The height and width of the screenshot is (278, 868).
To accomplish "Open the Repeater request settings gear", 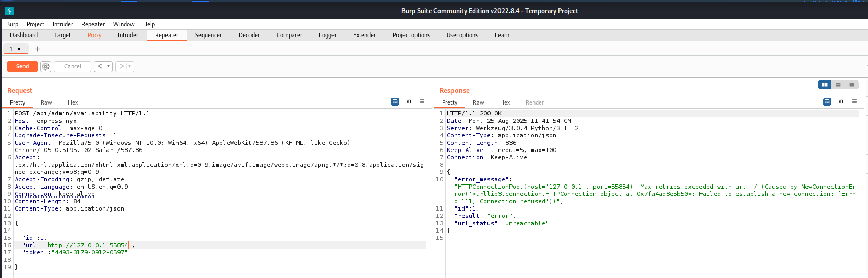I will (x=45, y=66).
